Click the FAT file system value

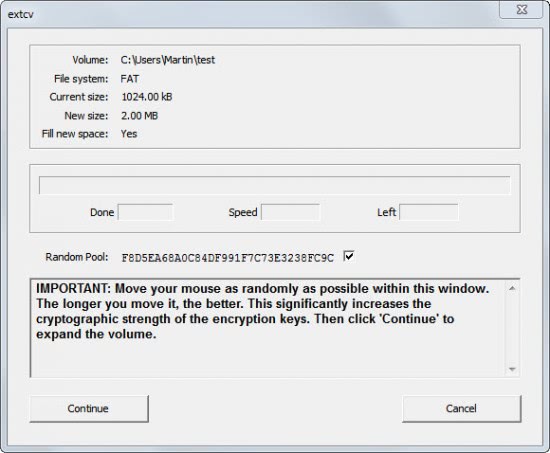tap(130, 79)
